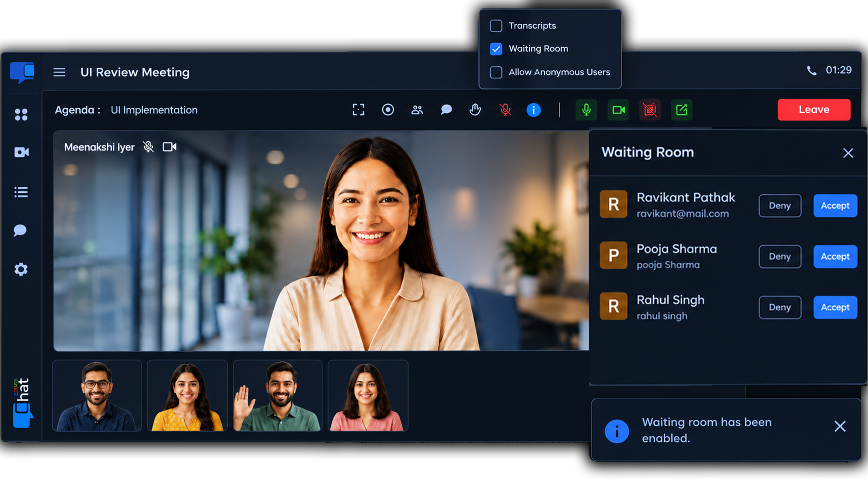Image resolution: width=868 pixels, height=488 pixels.
Task: Deny Pooja Sharma
Action: [x=780, y=257]
